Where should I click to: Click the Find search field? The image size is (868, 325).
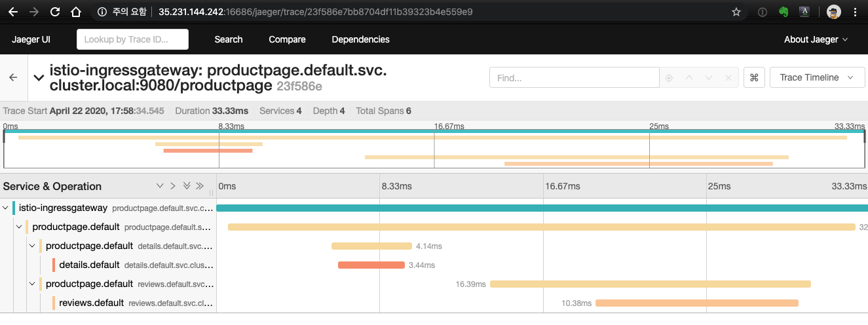(575, 77)
